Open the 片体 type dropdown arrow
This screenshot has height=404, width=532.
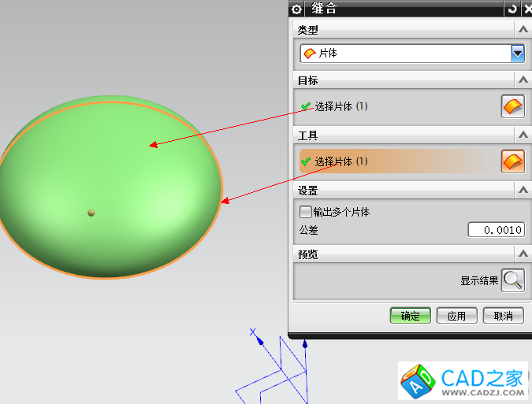[518, 54]
